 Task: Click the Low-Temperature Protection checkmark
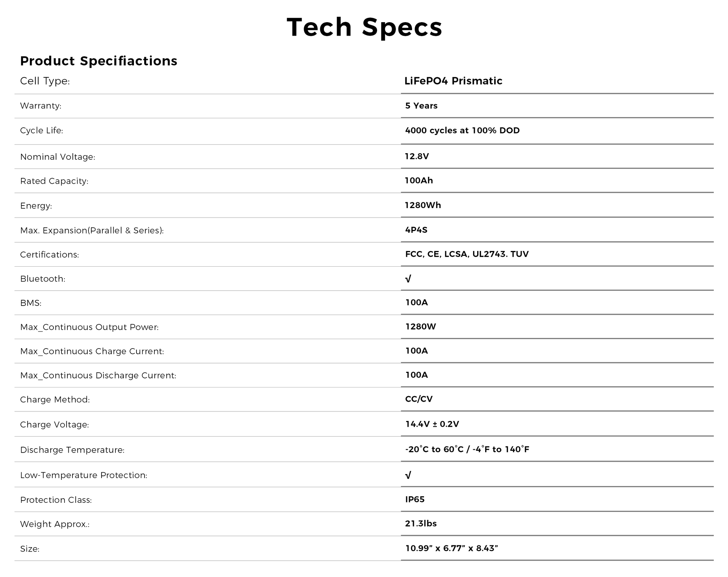(408, 475)
